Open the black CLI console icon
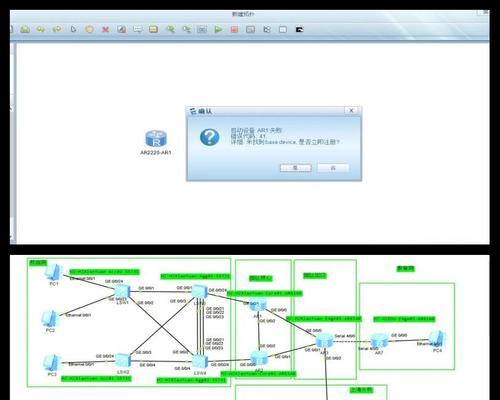This screenshot has height=400, width=500. coord(299,30)
